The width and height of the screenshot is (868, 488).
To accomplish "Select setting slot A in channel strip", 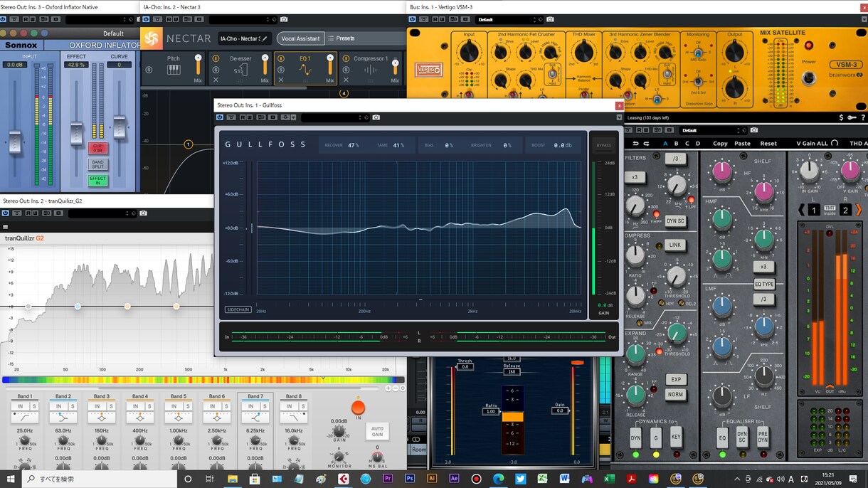I will point(665,144).
